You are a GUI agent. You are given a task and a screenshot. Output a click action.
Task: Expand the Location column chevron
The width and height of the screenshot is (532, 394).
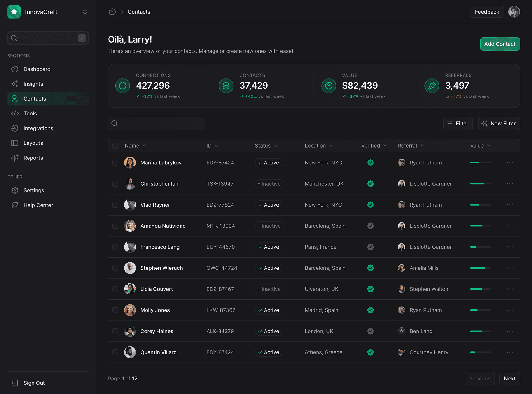pos(331,146)
